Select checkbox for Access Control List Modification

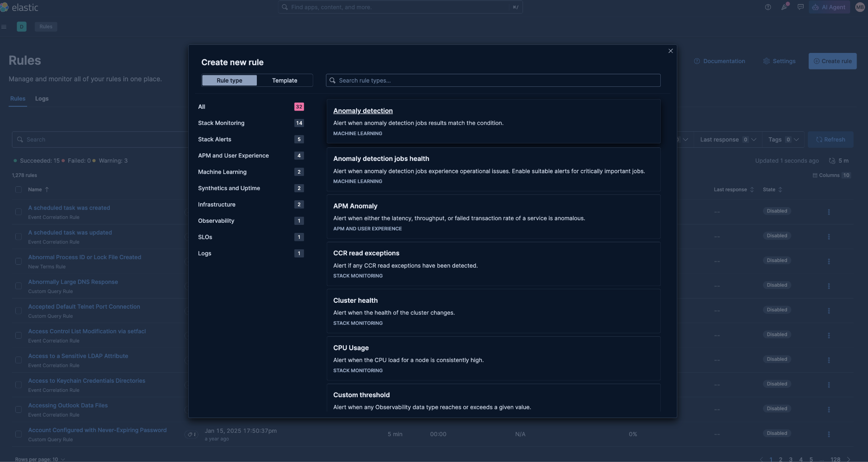point(18,335)
